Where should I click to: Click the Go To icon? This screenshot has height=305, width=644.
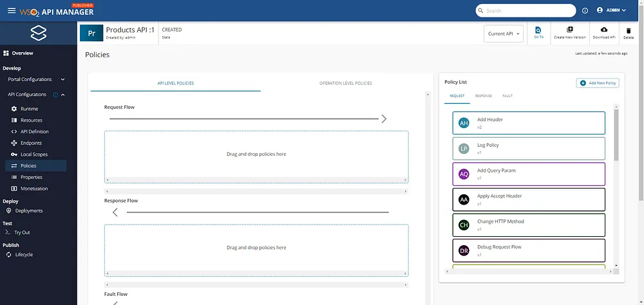pyautogui.click(x=538, y=30)
